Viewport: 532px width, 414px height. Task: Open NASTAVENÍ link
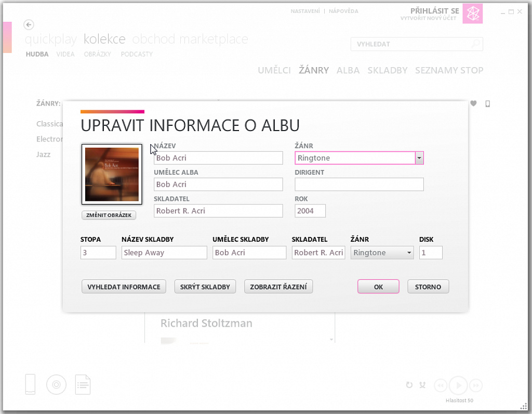pyautogui.click(x=305, y=11)
